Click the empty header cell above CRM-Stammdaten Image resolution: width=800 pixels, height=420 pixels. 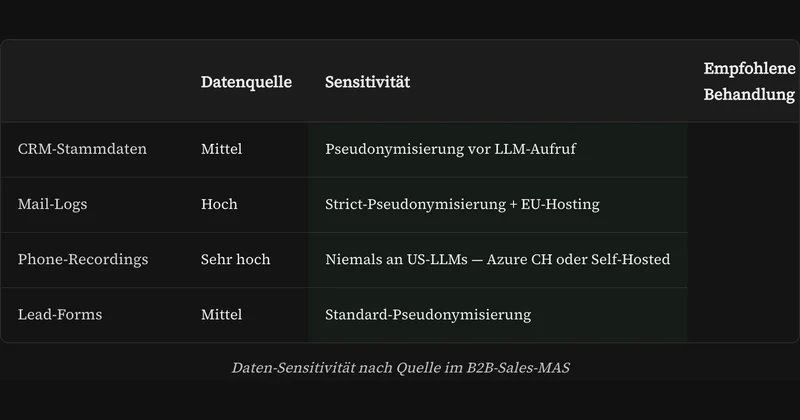(x=93, y=81)
